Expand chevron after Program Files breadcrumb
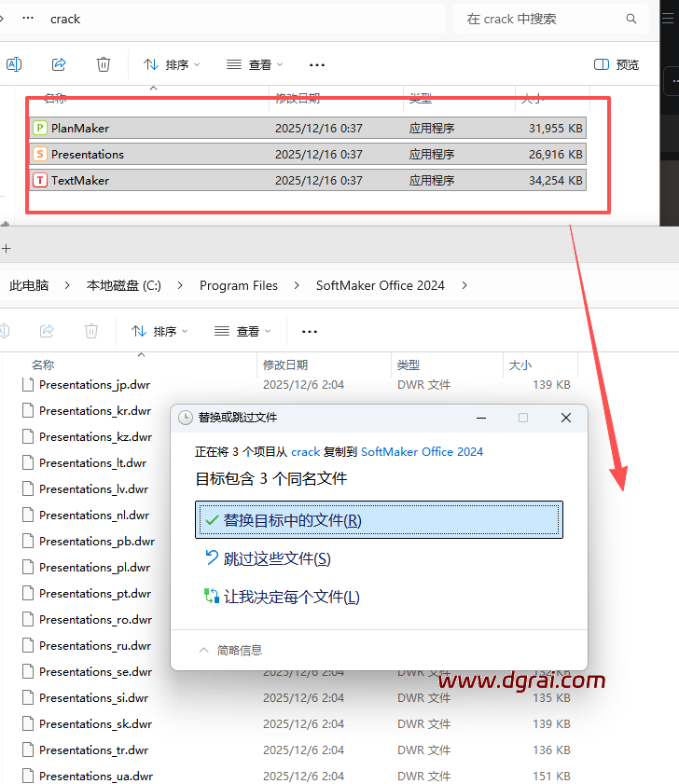The width and height of the screenshot is (679, 784). click(297, 285)
